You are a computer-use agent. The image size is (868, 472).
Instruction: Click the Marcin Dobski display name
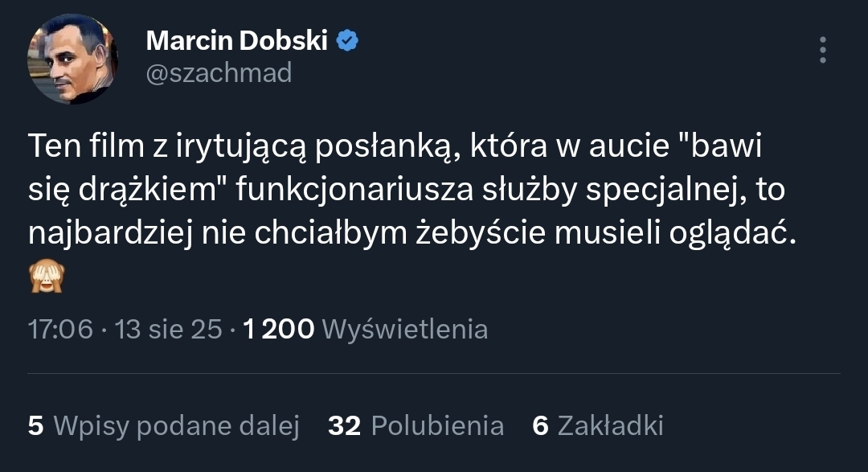pyautogui.click(x=237, y=40)
